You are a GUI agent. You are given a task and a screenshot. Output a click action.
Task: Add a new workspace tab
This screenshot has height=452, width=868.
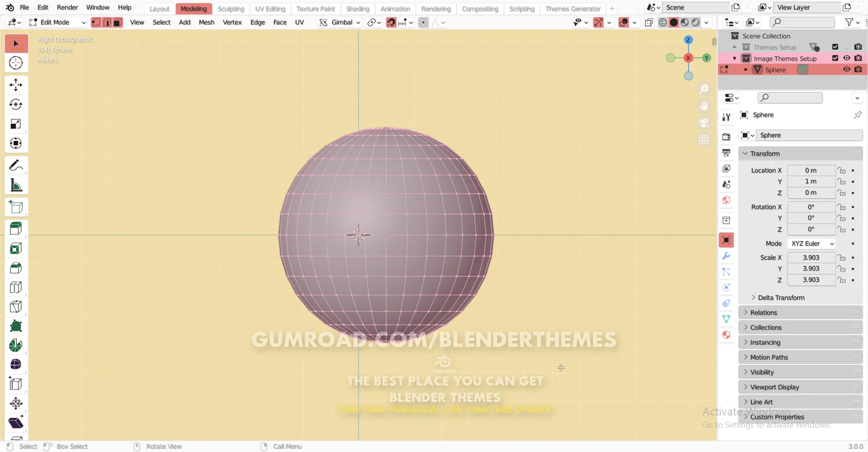[612, 9]
